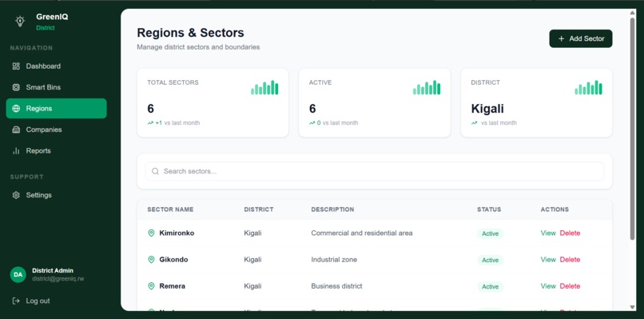Click the Description column header
The width and height of the screenshot is (644, 319).
(x=332, y=209)
